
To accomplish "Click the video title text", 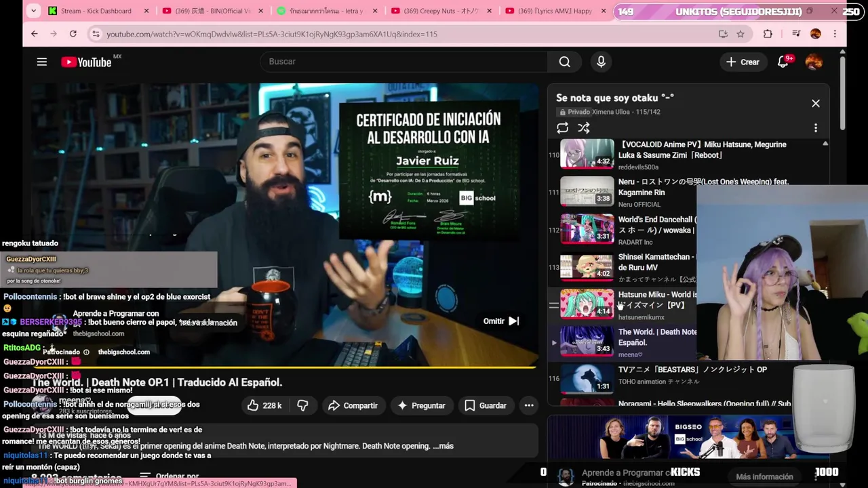I will coord(157,382).
